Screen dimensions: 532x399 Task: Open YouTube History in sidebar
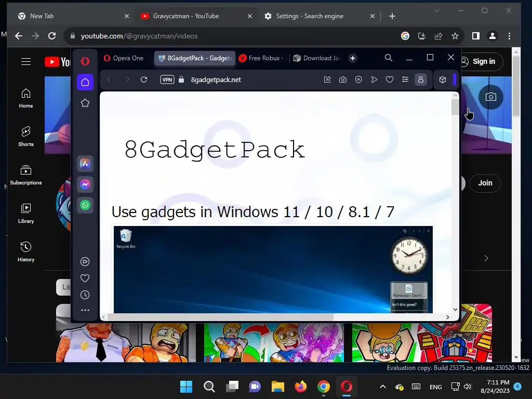coord(26,252)
